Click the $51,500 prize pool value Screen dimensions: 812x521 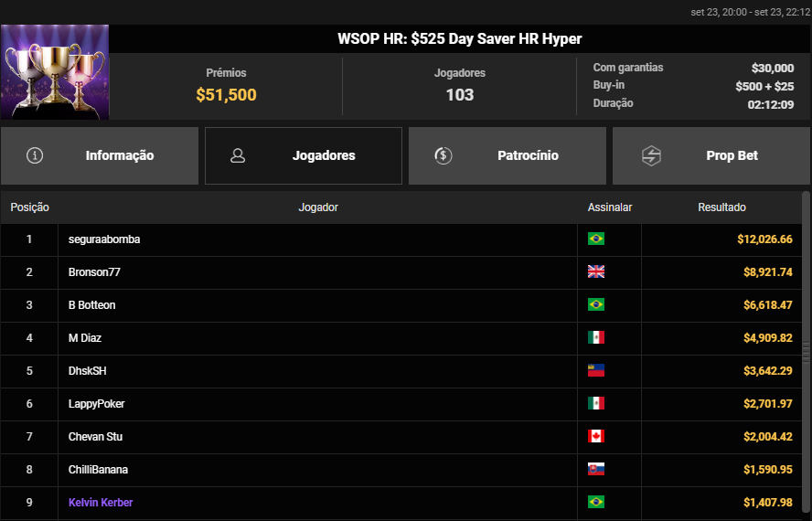click(226, 95)
